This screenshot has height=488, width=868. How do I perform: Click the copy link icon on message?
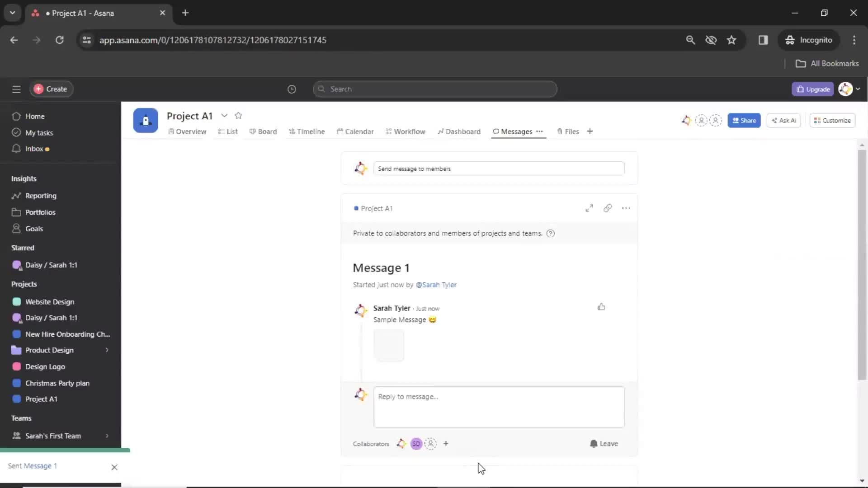click(x=607, y=208)
